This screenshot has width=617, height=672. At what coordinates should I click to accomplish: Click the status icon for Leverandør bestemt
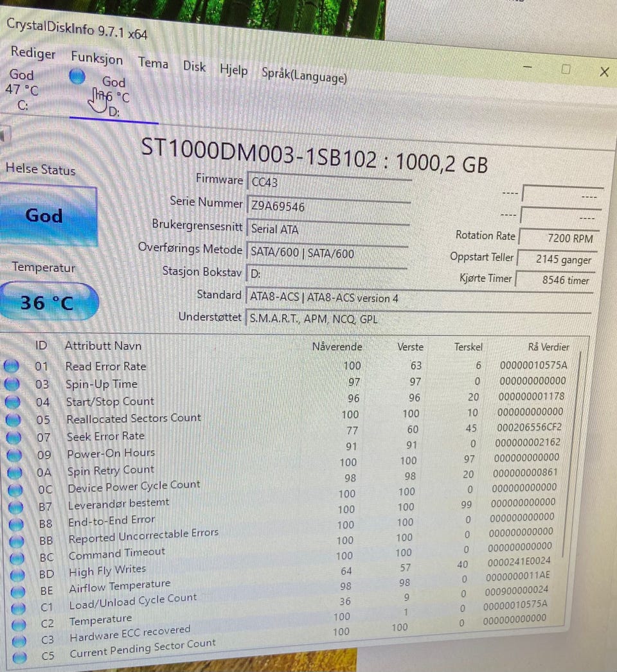[x=16, y=507]
